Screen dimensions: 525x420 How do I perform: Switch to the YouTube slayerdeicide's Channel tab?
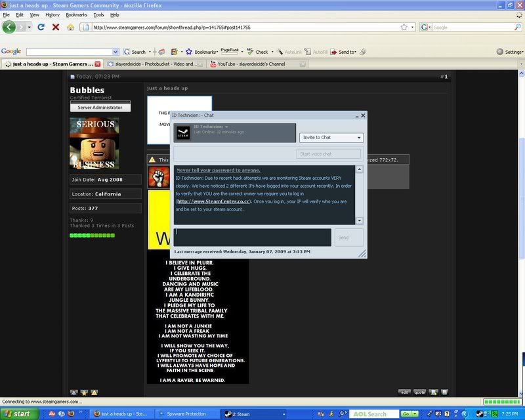(x=257, y=64)
